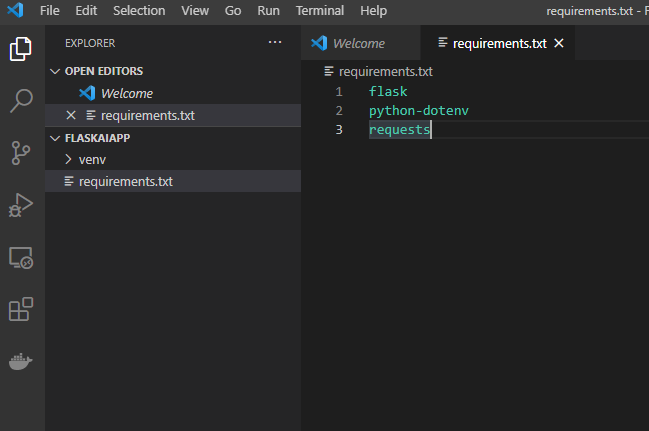Open Source Control view icon

(x=21, y=152)
